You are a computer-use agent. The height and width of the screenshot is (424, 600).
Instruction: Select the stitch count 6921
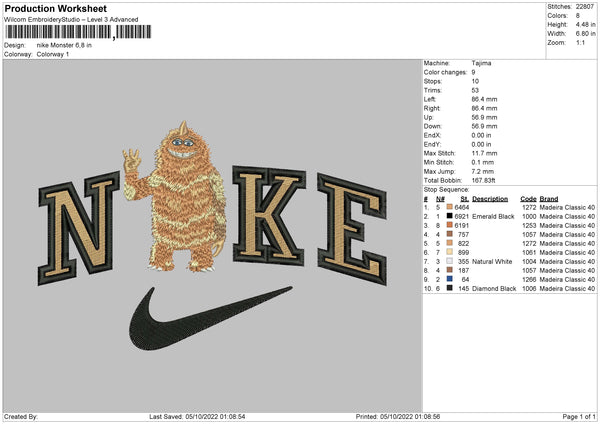[x=462, y=217]
